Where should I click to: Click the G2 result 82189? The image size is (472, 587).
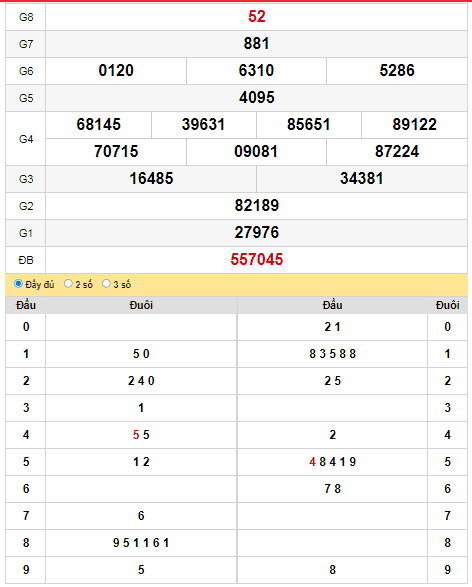(257, 205)
